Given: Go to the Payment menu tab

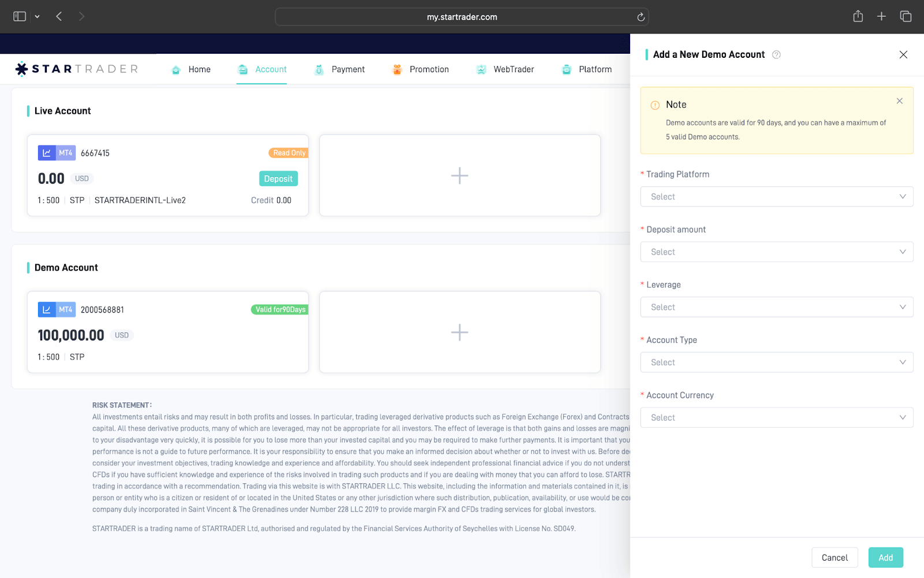Looking at the screenshot, I should coord(340,69).
